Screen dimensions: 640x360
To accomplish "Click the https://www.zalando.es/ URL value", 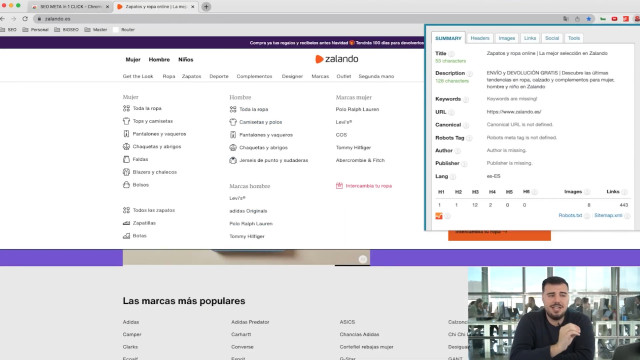I will [514, 112].
